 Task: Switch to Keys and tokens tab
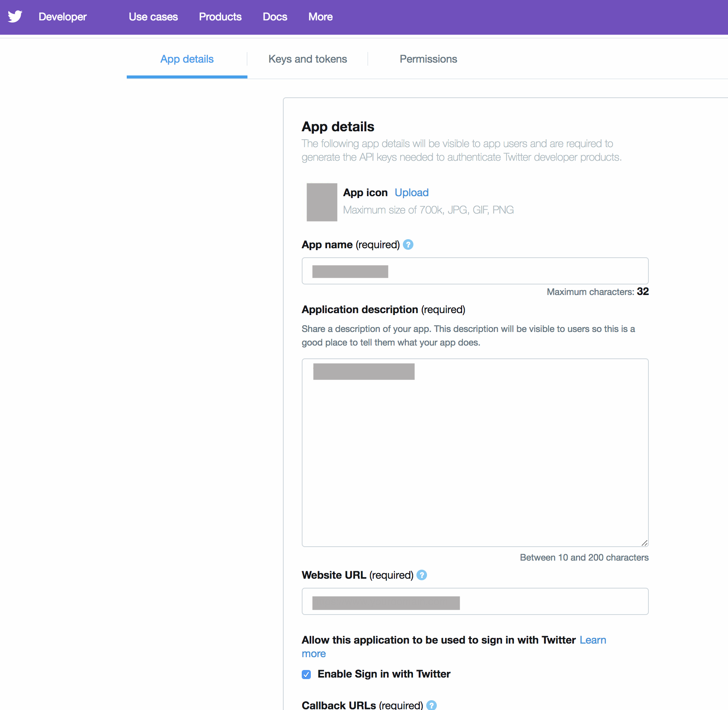(308, 59)
